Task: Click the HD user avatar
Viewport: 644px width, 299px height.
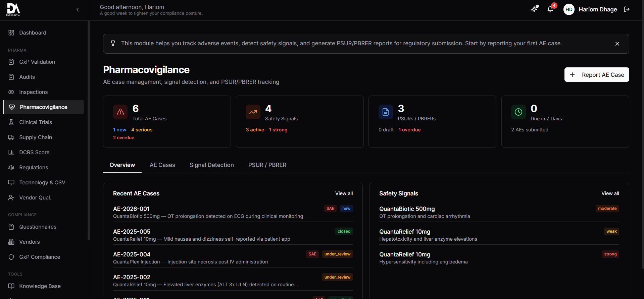Action: [569, 9]
